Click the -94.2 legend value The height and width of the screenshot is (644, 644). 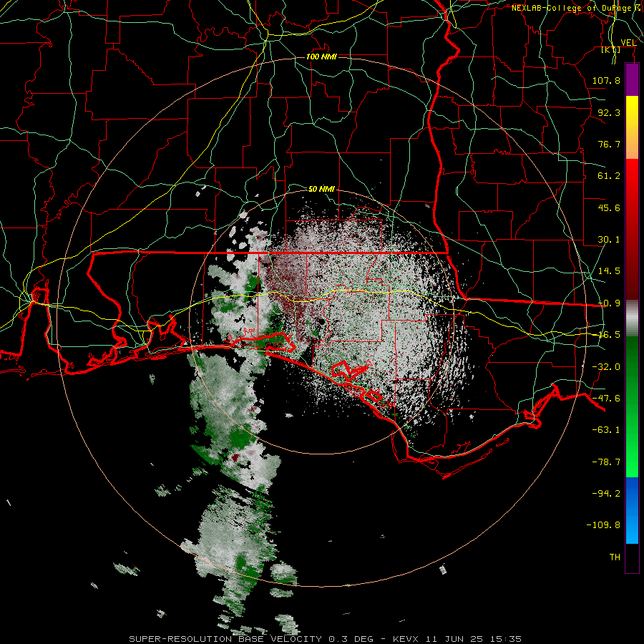pyautogui.click(x=606, y=493)
